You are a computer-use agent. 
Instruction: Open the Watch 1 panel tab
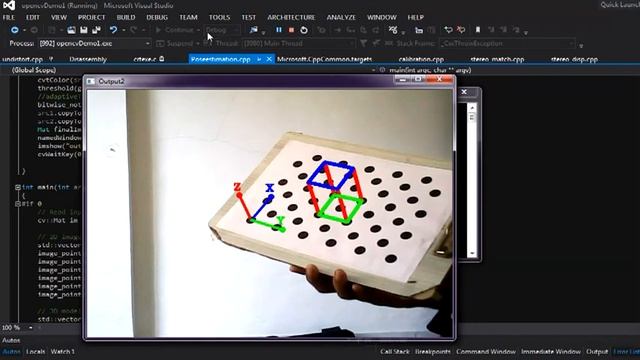(x=62, y=351)
